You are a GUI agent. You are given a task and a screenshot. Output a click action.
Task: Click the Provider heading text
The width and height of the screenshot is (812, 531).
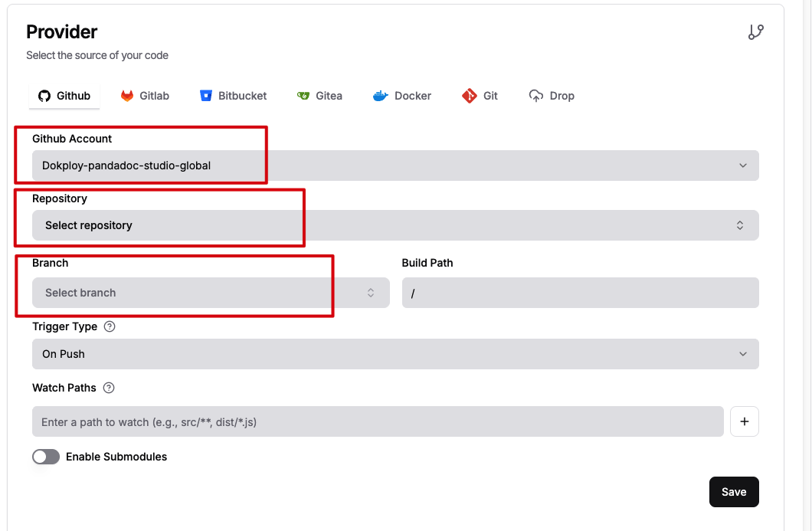tap(61, 32)
